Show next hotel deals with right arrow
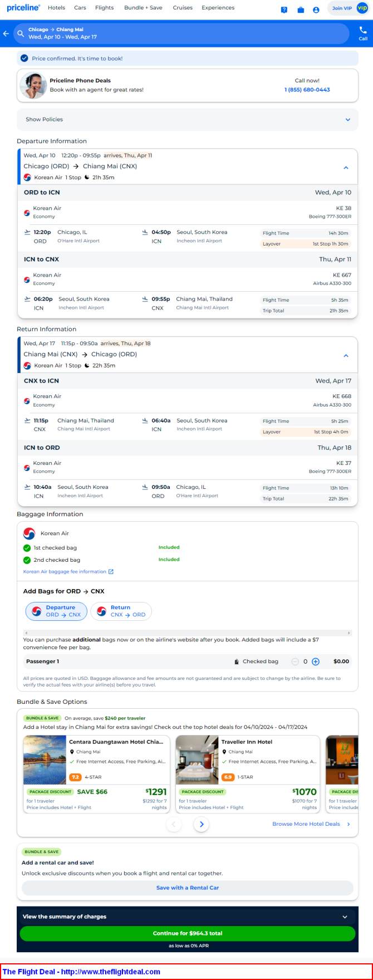373x980 pixels. click(x=202, y=824)
